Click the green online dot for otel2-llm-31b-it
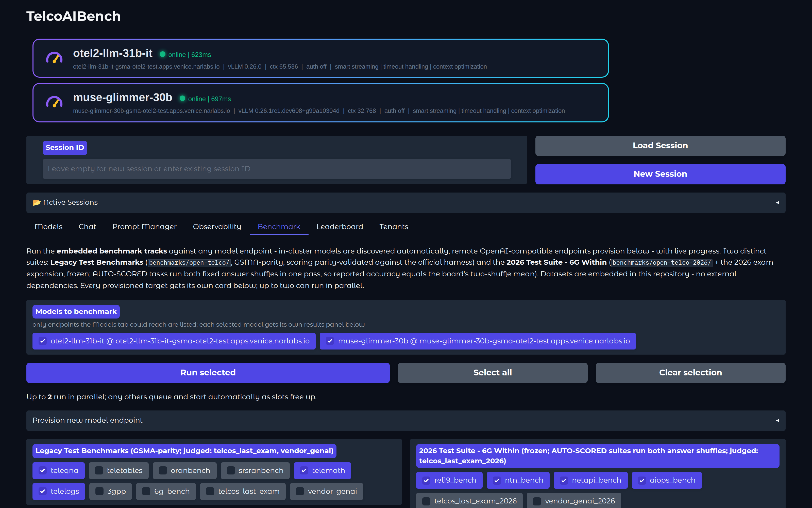The width and height of the screenshot is (812, 508). [163, 54]
